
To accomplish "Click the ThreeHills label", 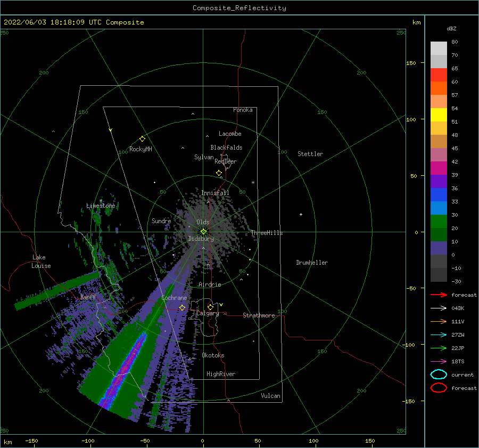I will click(x=267, y=233).
